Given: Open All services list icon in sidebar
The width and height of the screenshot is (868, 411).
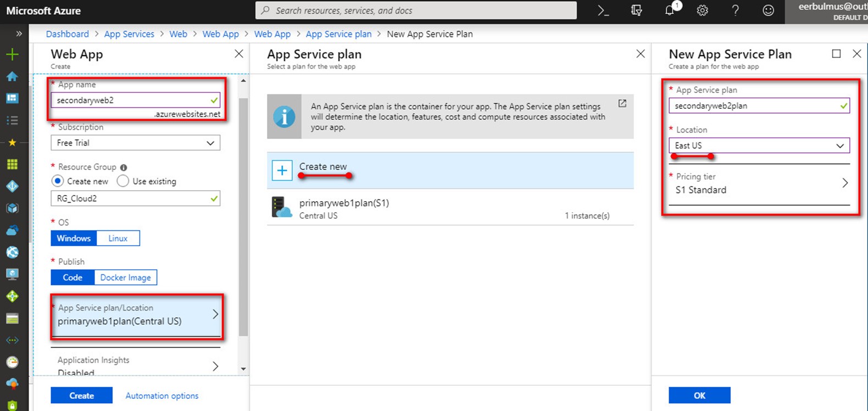Looking at the screenshot, I should pyautogui.click(x=12, y=120).
